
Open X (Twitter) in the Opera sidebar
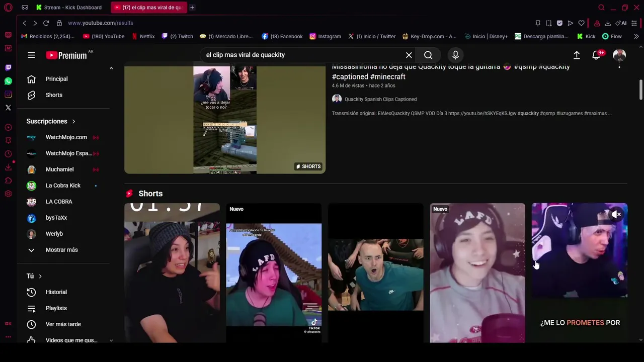coord(8,108)
